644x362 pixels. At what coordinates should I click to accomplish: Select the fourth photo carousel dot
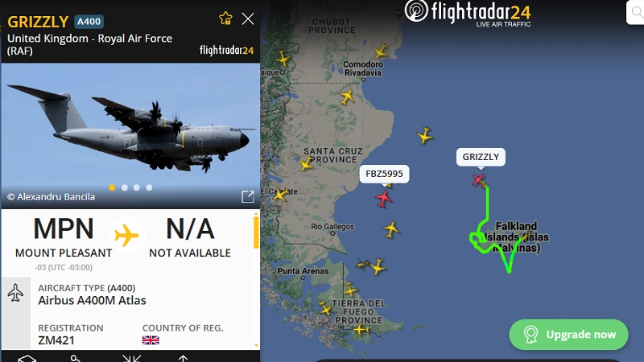[x=149, y=187]
